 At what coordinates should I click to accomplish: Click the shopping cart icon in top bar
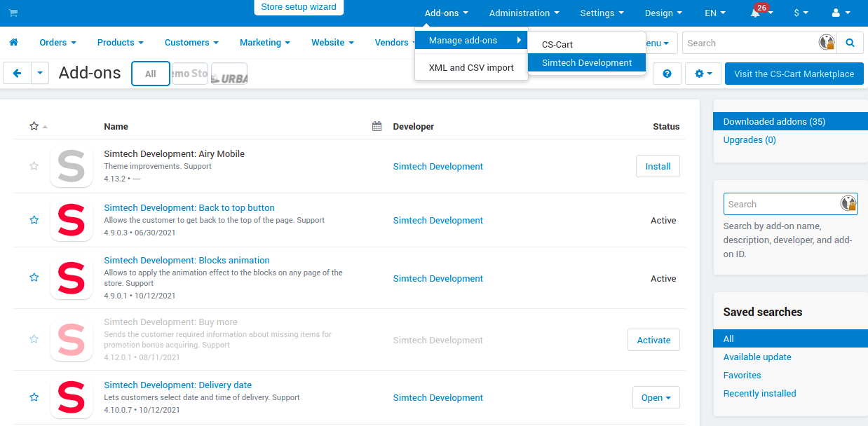(13, 13)
